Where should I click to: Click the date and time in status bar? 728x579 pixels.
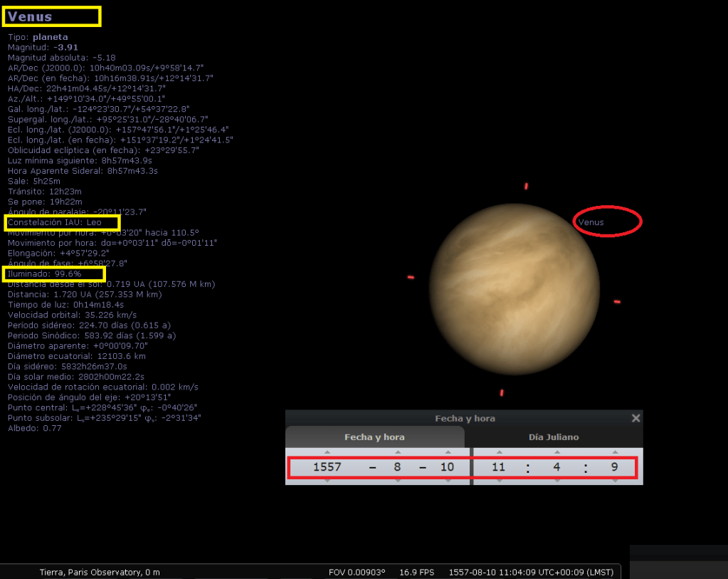(x=532, y=572)
